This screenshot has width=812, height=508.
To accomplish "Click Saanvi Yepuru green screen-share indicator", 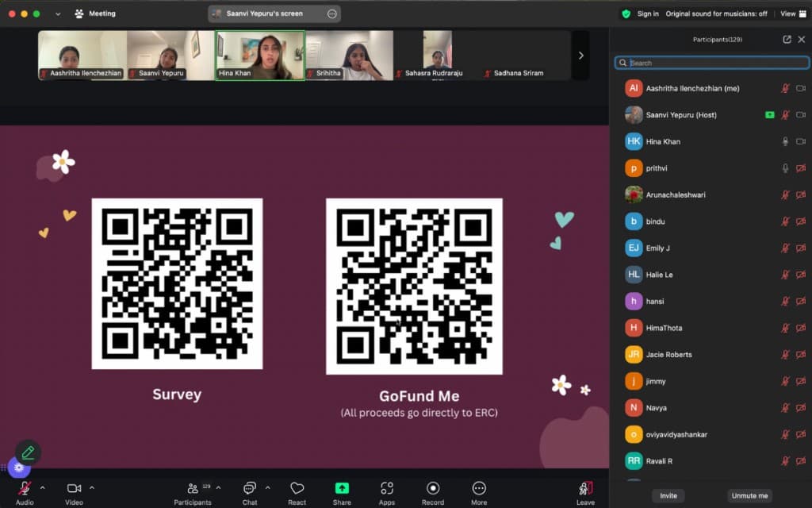I will [770, 115].
